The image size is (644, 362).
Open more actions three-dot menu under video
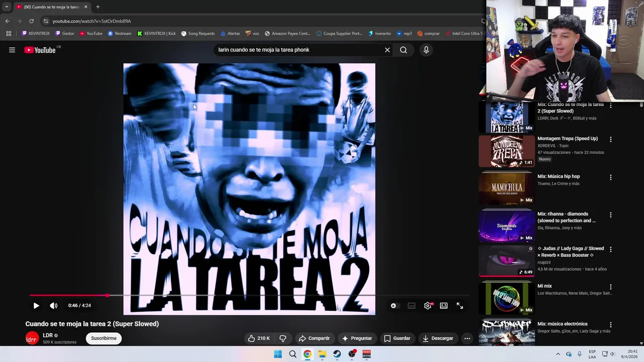[467, 338]
